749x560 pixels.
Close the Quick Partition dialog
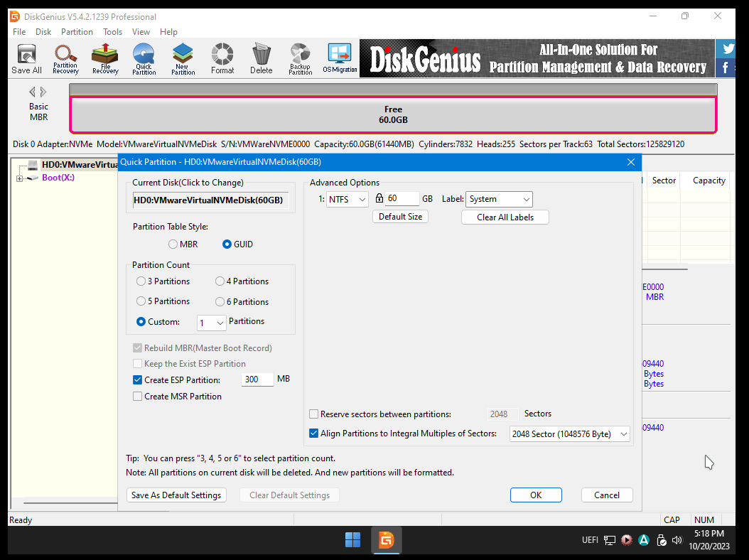[631, 162]
